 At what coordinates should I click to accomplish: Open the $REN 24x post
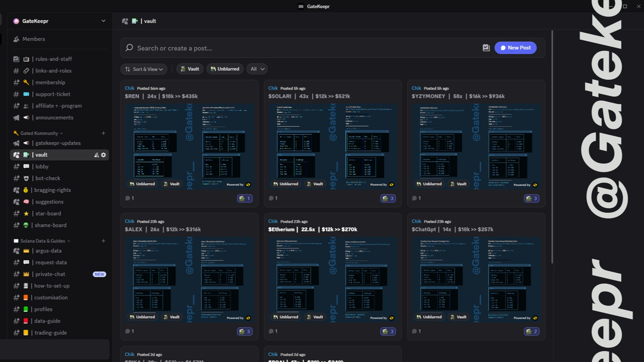(161, 96)
